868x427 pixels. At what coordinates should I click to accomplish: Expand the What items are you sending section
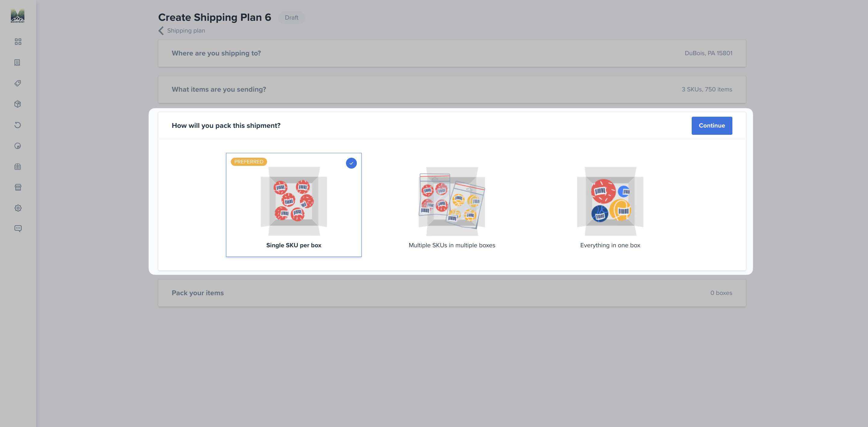[452, 89]
